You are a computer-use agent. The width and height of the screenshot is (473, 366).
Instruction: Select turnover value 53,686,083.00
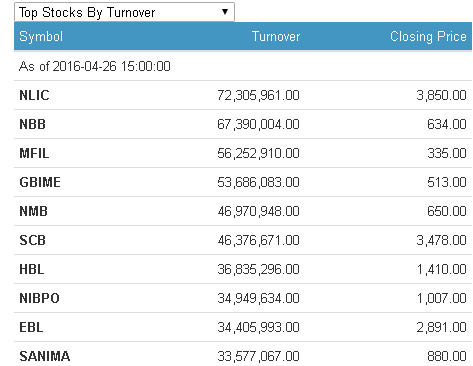(258, 182)
